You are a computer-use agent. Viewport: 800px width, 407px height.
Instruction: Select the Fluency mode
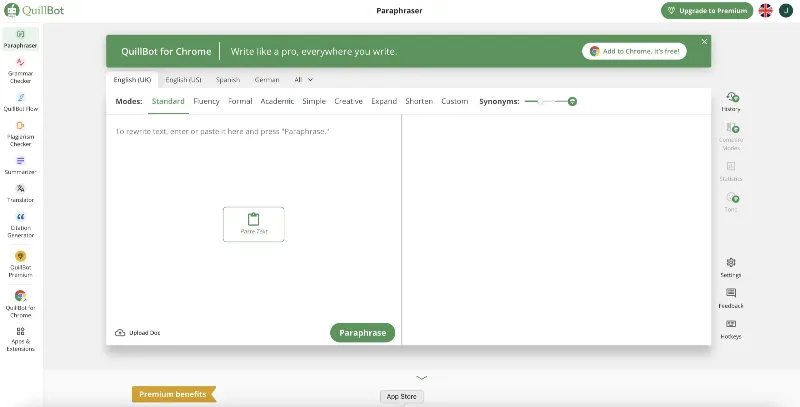[206, 101]
